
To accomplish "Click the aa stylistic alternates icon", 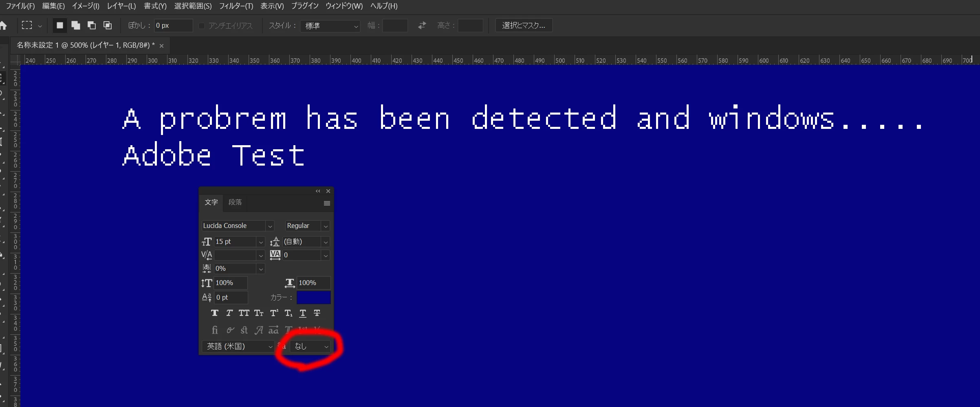I will pyautogui.click(x=273, y=330).
